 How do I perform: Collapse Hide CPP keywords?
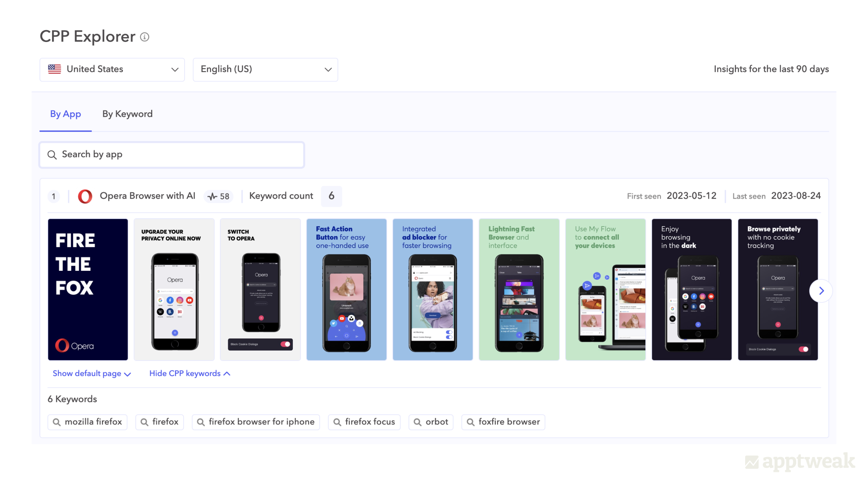coord(190,373)
